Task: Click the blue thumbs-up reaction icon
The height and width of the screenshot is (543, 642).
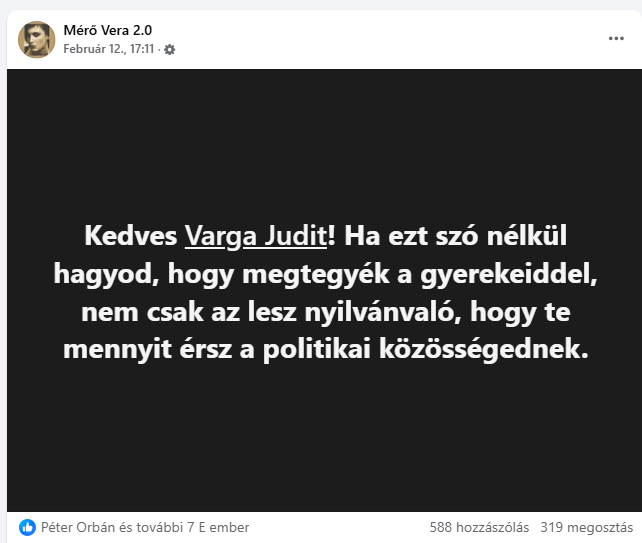Action: 27,527
